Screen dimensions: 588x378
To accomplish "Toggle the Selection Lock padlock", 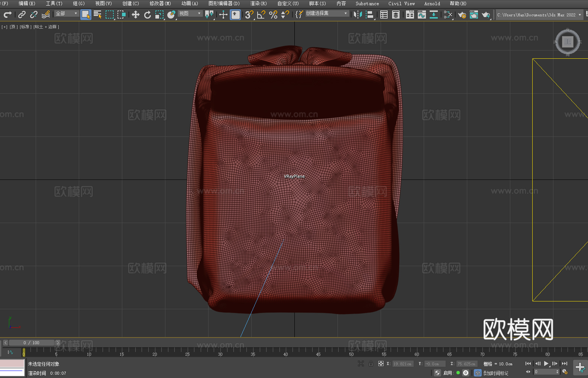I will [x=371, y=364].
